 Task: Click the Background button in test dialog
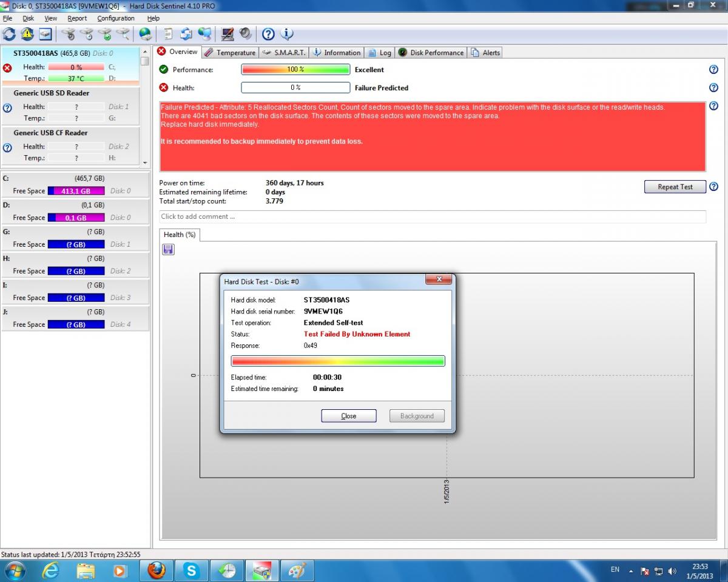(x=417, y=416)
